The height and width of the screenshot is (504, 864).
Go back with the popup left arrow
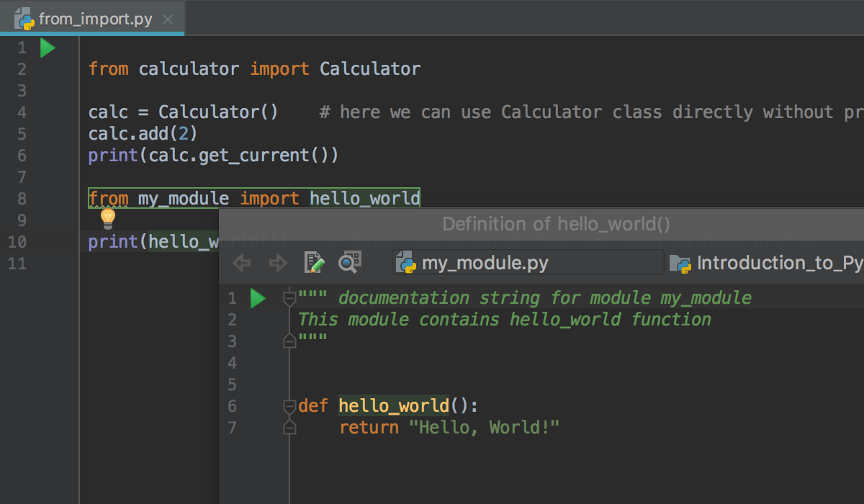click(x=242, y=264)
